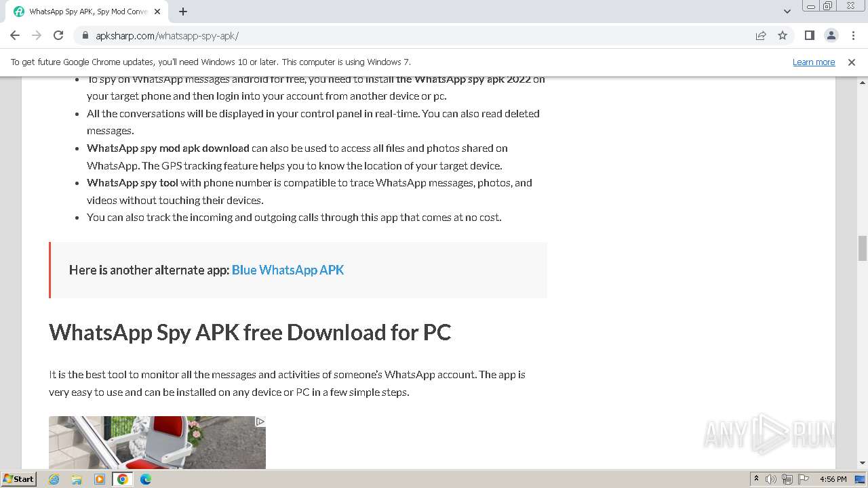868x488 pixels.
Task: Share this page icon in address bar
Action: pos(761,35)
